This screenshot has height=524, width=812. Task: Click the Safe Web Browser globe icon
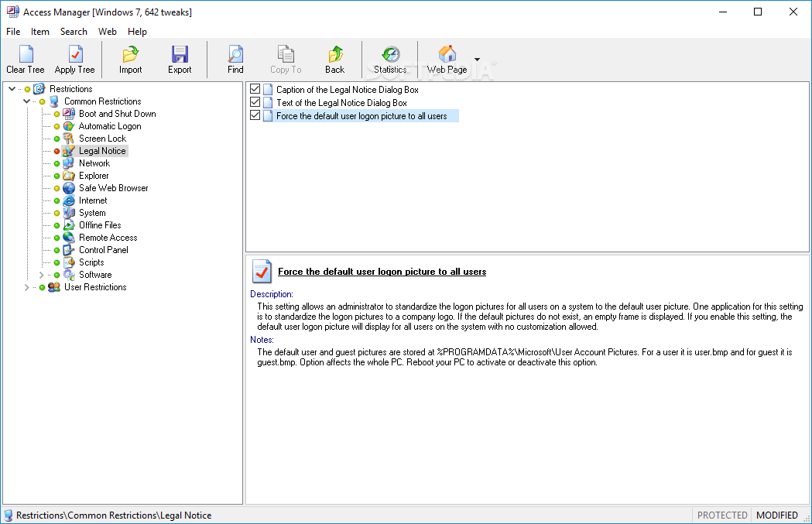click(69, 188)
